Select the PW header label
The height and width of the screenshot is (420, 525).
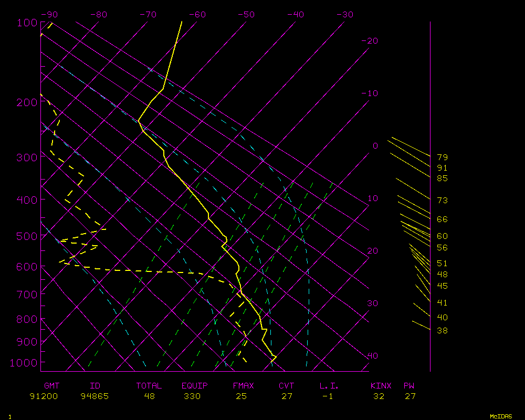pyautogui.click(x=409, y=386)
